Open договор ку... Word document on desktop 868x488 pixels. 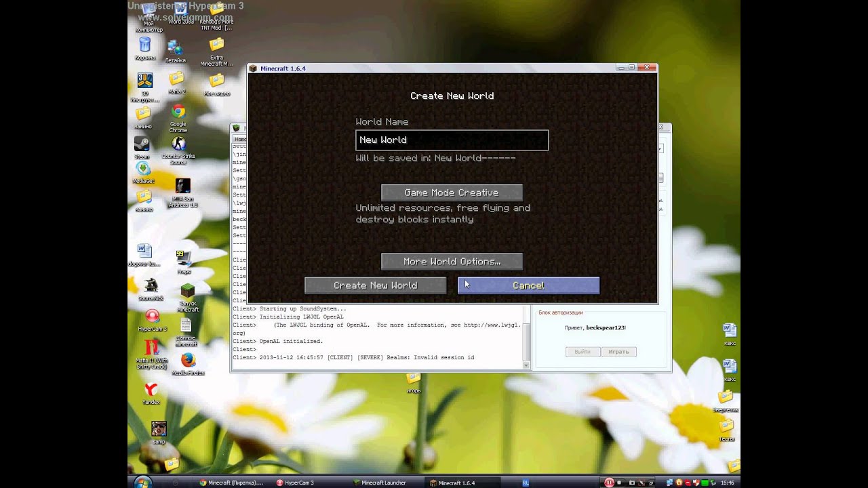(x=144, y=256)
